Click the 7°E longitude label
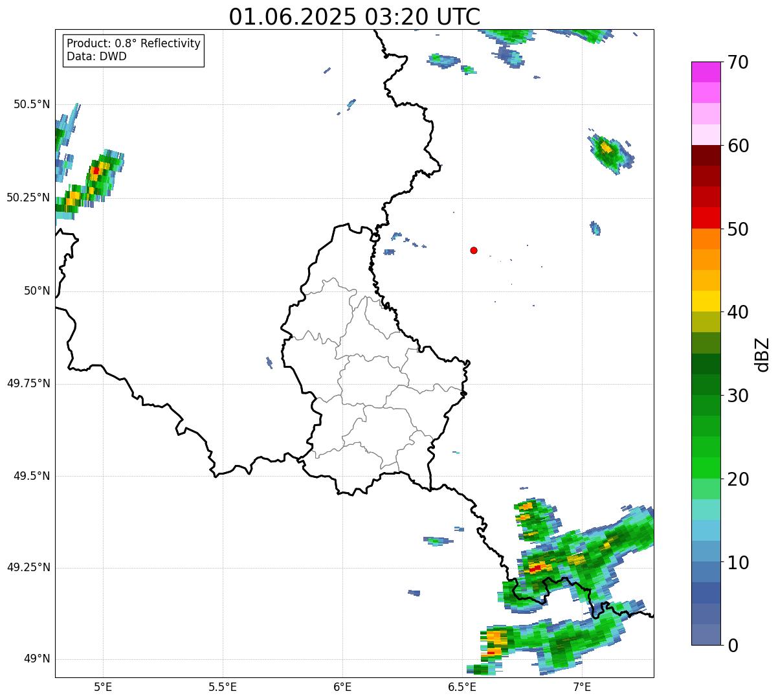Image resolution: width=778 pixels, height=700 pixels. coord(582,686)
